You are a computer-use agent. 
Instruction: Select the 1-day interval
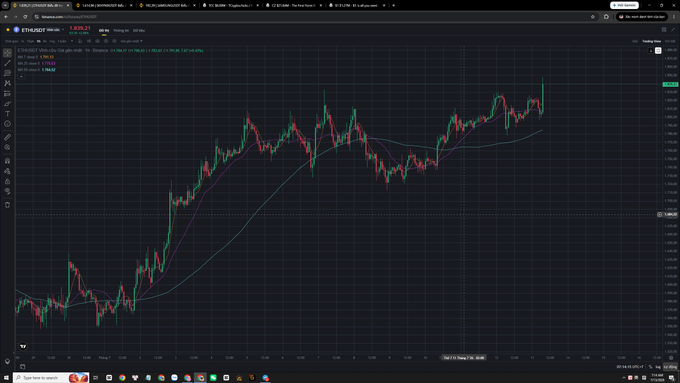[52, 41]
